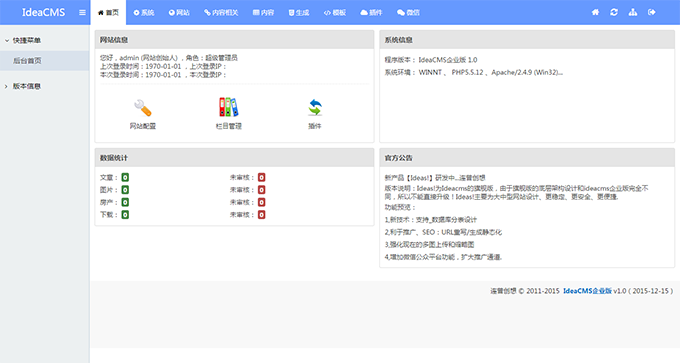Click the 程序版本 IdeaCMS企业版 1.0 text
Screen dimensions: 680x363
point(431,60)
